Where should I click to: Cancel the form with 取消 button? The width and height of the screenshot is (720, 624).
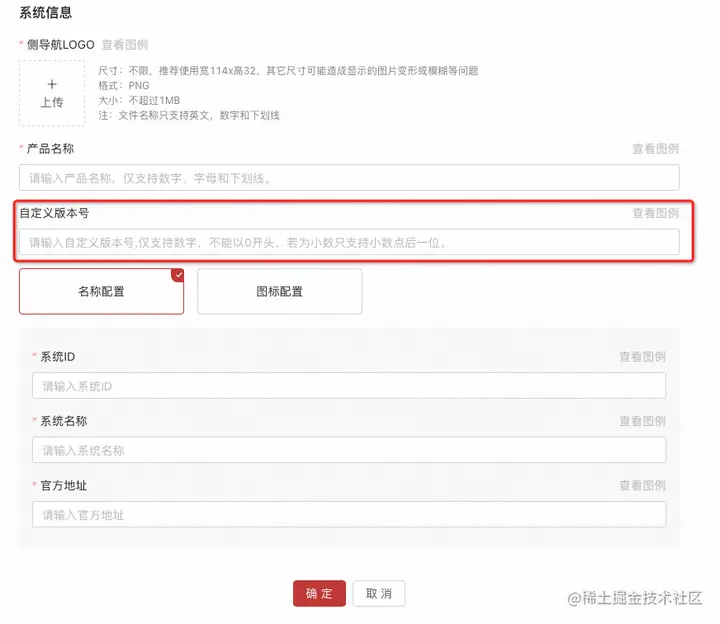click(x=379, y=593)
